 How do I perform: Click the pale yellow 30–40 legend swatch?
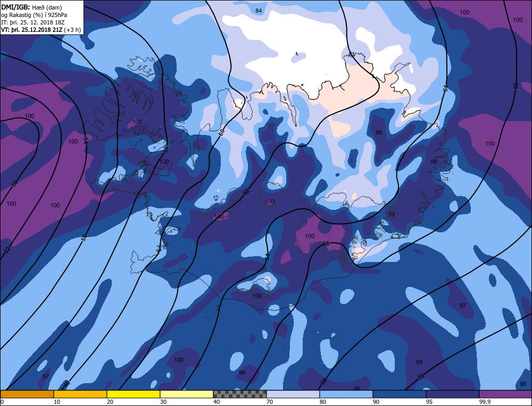[x=187, y=394]
